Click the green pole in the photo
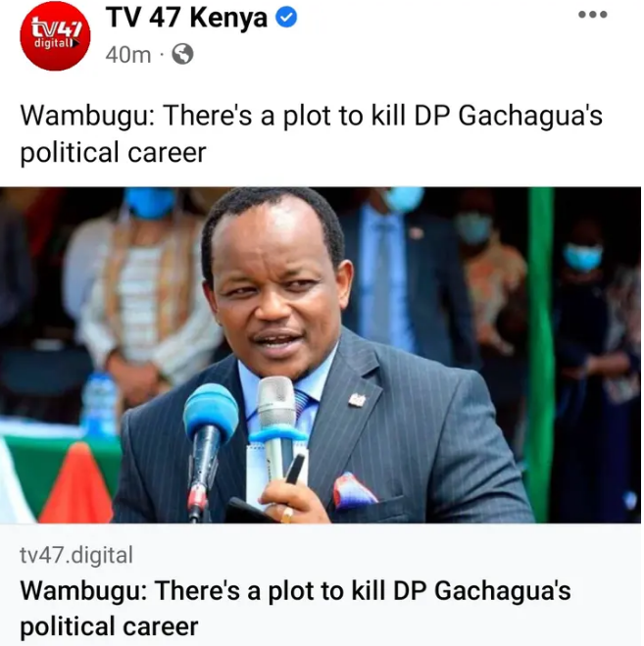This screenshot has height=646, width=644. 539,354
